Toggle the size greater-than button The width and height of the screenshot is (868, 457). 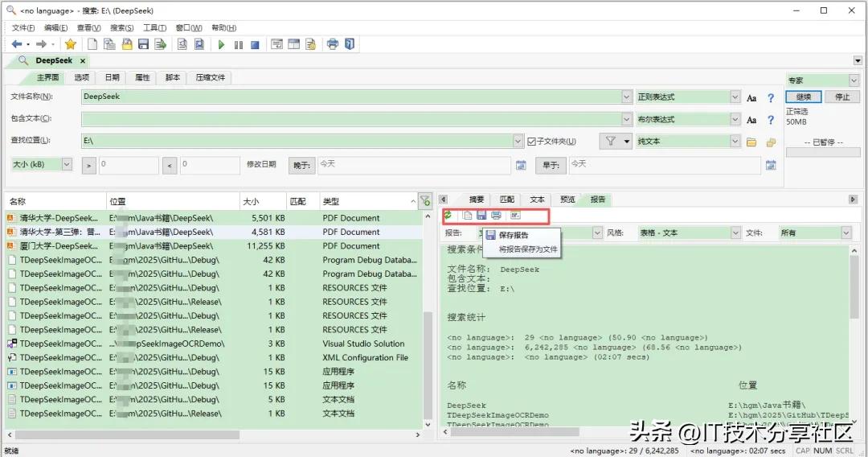coord(88,165)
